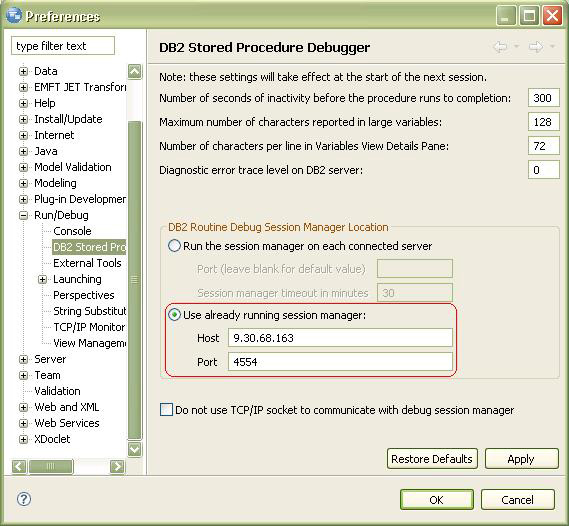The height and width of the screenshot is (526, 569).
Task: Expand the Model Validation node
Action: pos(23,167)
